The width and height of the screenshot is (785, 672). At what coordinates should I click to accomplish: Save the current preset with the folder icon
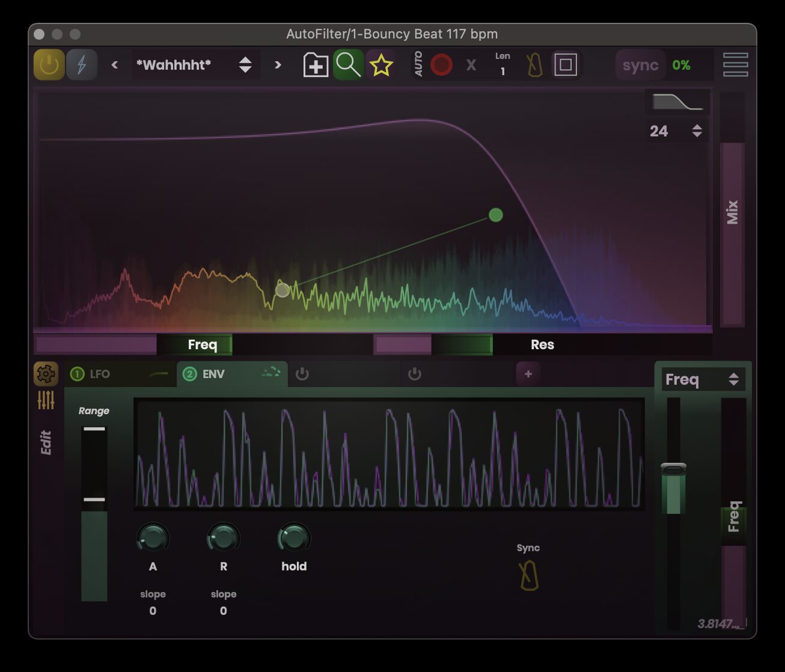click(x=314, y=65)
